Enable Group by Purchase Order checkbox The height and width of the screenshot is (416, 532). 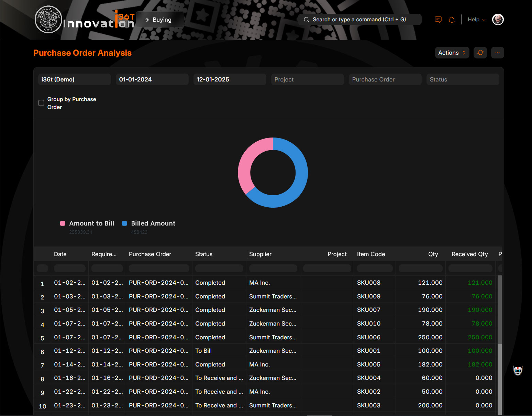(41, 103)
